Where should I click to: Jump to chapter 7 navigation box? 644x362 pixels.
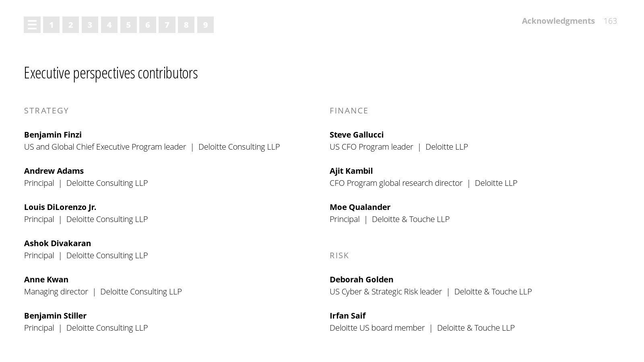(167, 25)
